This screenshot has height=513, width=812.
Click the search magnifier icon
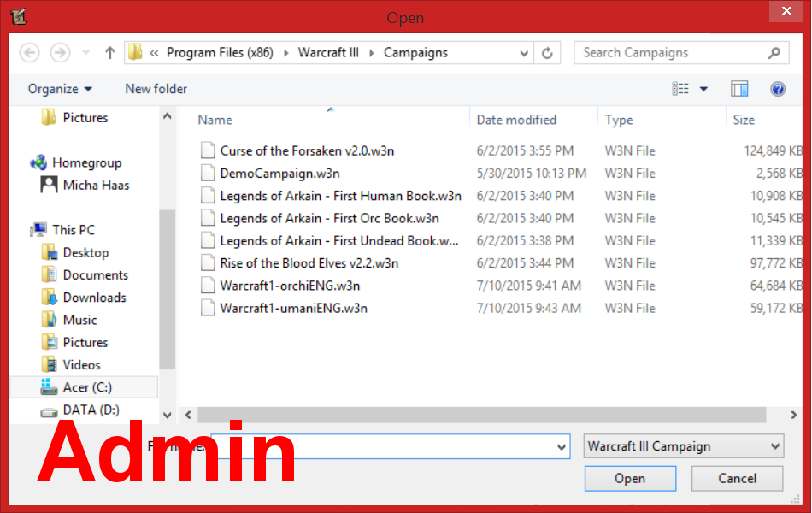click(x=774, y=53)
